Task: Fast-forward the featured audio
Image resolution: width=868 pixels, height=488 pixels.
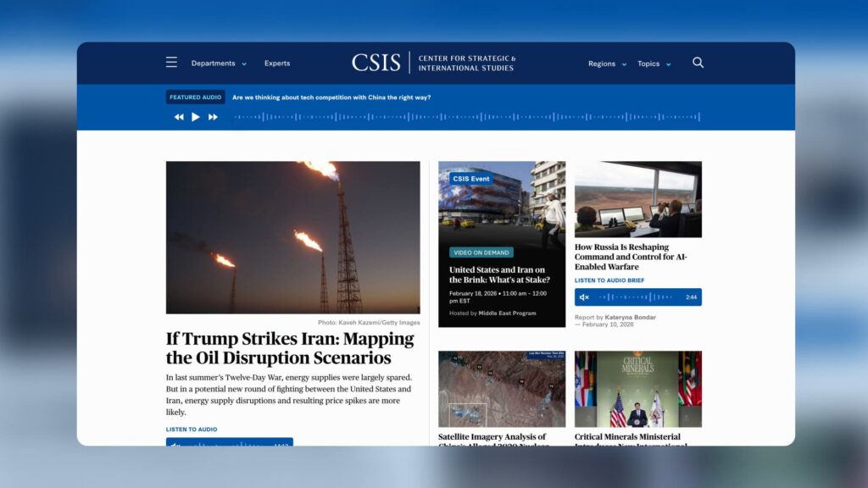Action: coord(213,117)
